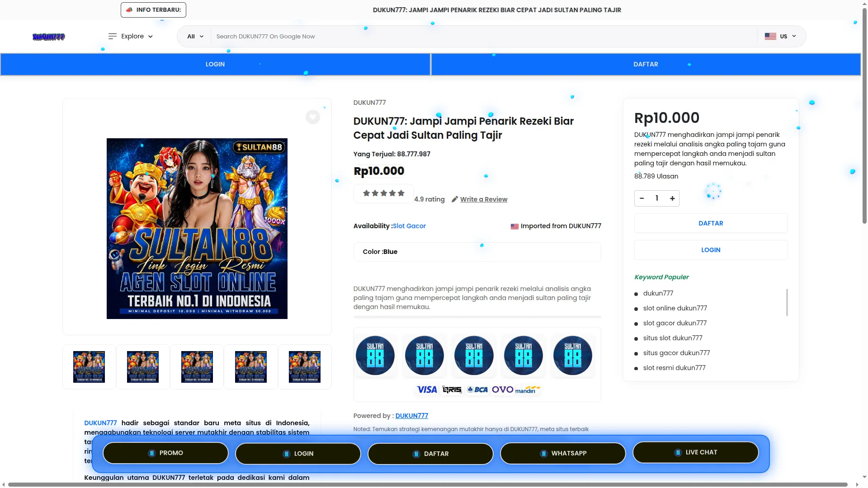Click the "4.9 rating" text
The width and height of the screenshot is (868, 488).
(x=429, y=199)
